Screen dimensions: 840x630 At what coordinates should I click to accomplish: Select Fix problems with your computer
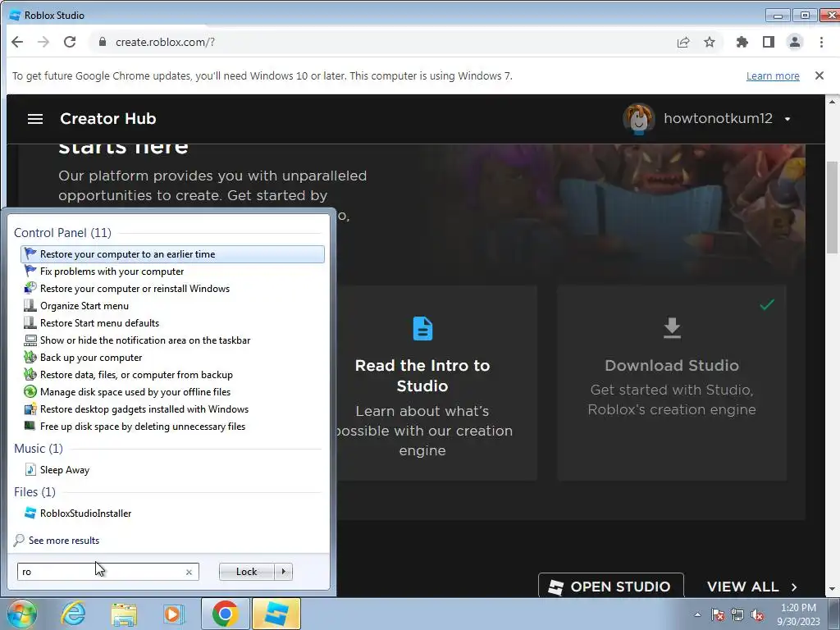pyautogui.click(x=172, y=271)
